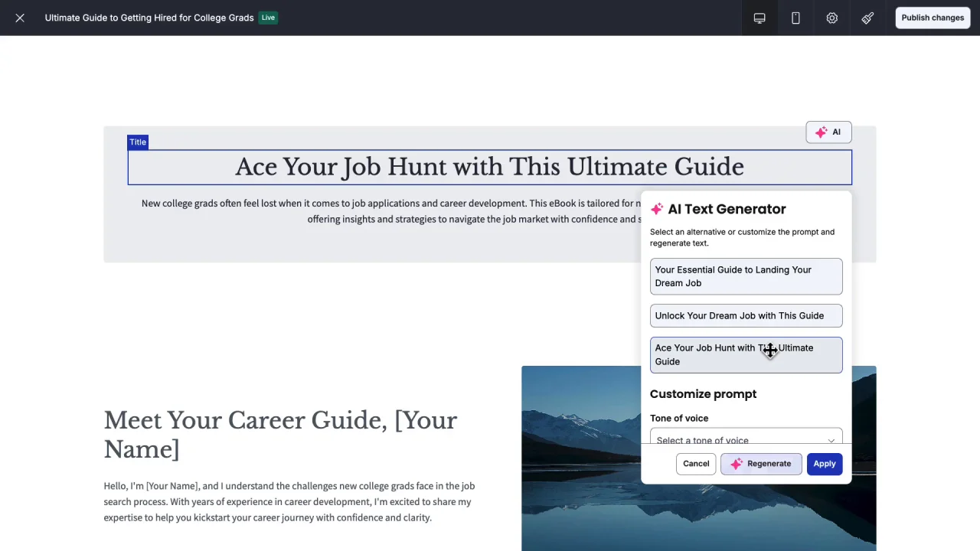Select suggestion 'Unlock Your Dream Job with This Guide'
The height and width of the screenshot is (551, 980).
[x=746, y=315]
